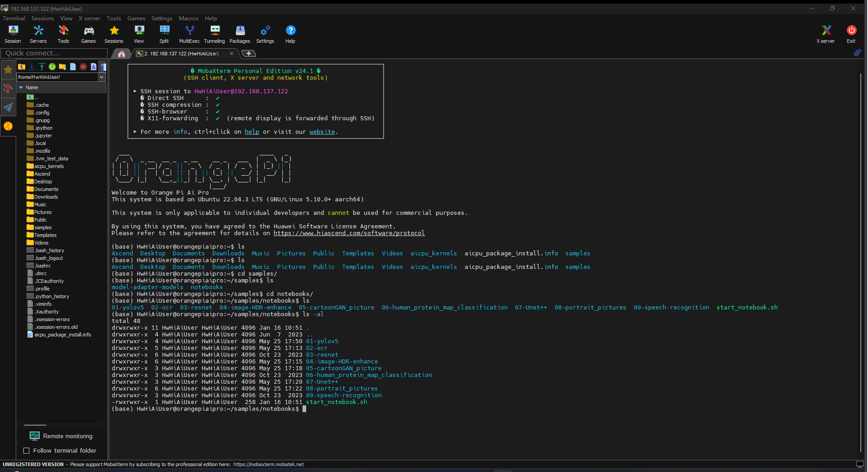The width and height of the screenshot is (868, 472).
Task: Create a new folder in SFTP browser
Action: [x=63, y=67]
